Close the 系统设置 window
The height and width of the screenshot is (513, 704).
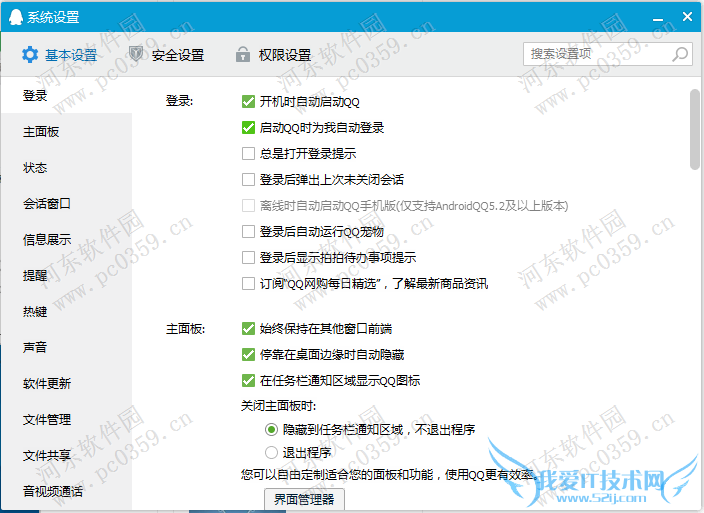[687, 17]
